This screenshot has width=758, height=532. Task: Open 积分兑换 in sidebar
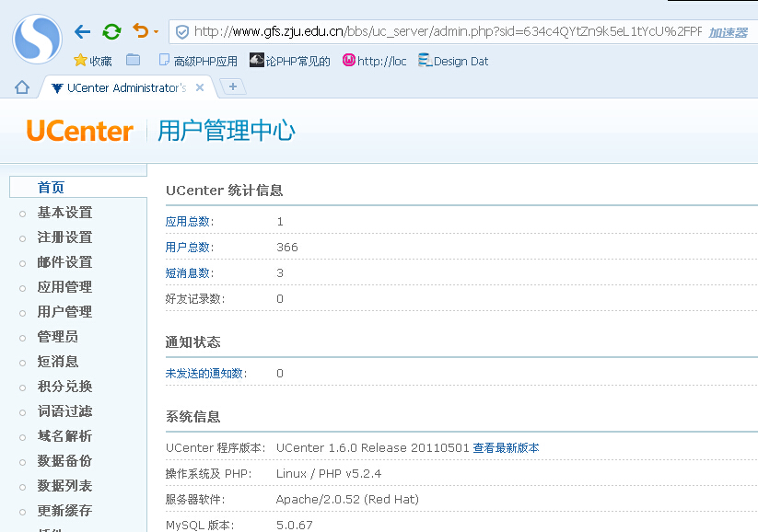(64, 387)
